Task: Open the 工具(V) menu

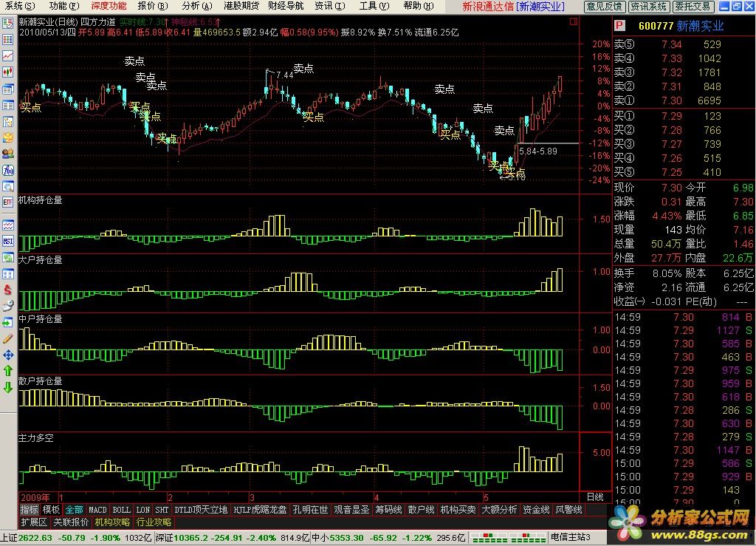Action: click(x=374, y=6)
